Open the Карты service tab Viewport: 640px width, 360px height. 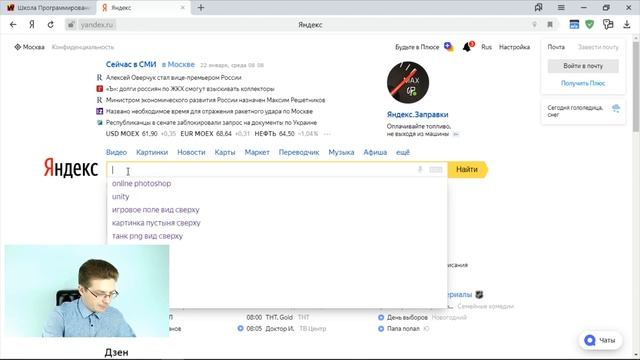[x=225, y=152]
